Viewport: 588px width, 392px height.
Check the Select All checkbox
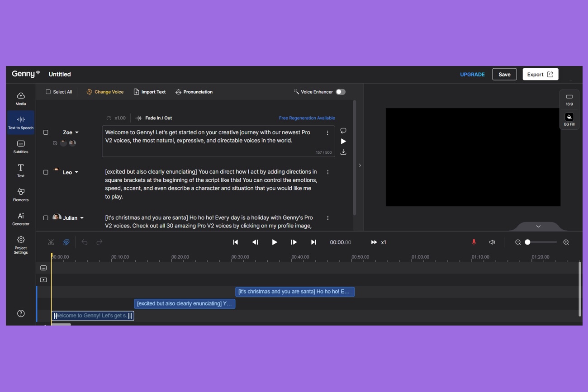pyautogui.click(x=48, y=92)
